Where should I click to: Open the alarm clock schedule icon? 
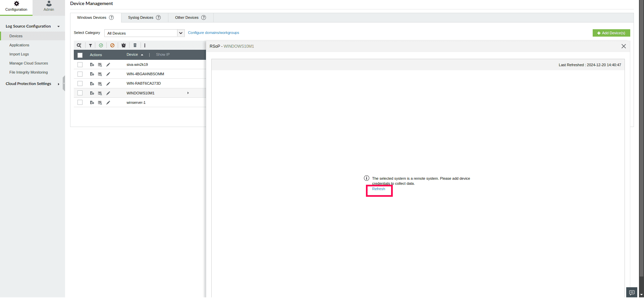124,45
